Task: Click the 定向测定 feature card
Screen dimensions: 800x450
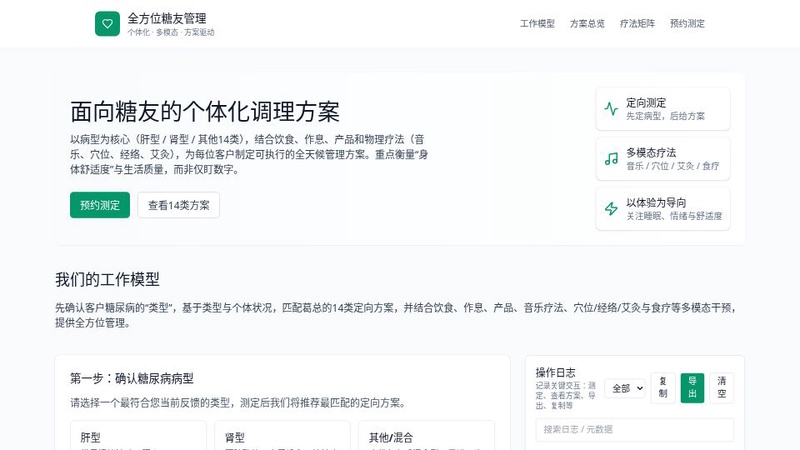Action: [663, 109]
